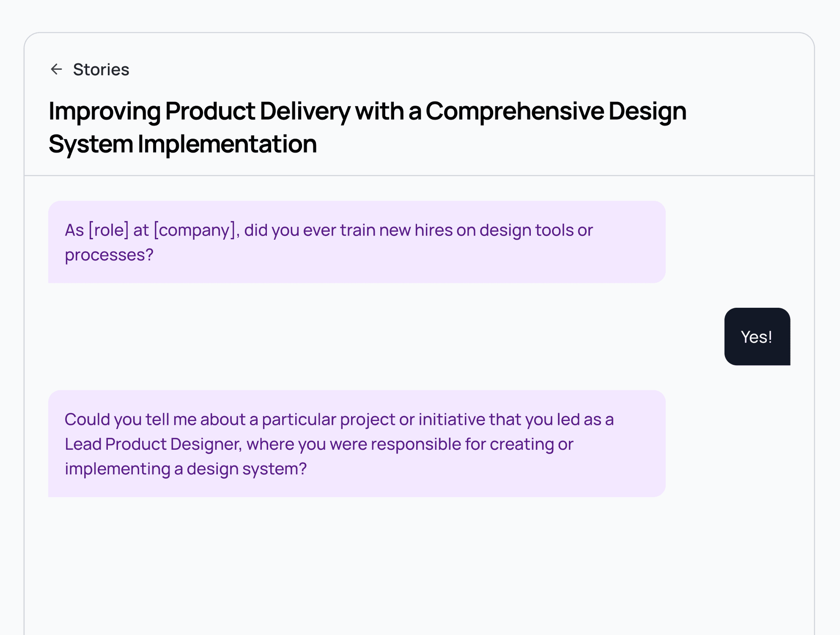The image size is (840, 635).
Task: Click the story title heading
Action: click(367, 127)
